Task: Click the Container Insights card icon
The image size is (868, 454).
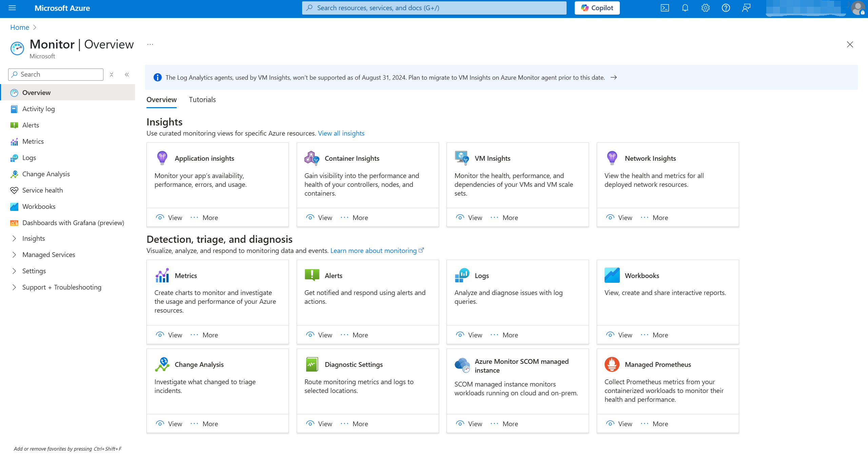Action: tap(312, 158)
